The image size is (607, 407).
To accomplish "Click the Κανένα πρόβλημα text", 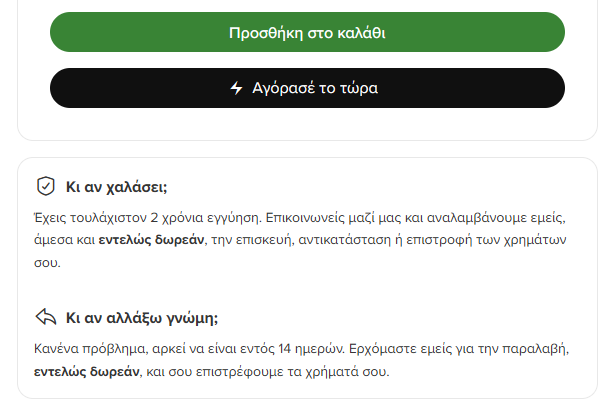I will pyautogui.click(x=89, y=349).
